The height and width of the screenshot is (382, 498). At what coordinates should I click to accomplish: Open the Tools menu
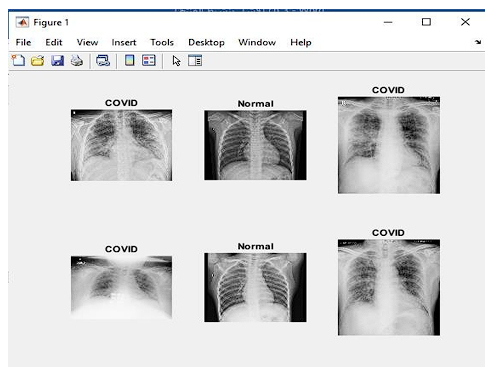point(162,42)
